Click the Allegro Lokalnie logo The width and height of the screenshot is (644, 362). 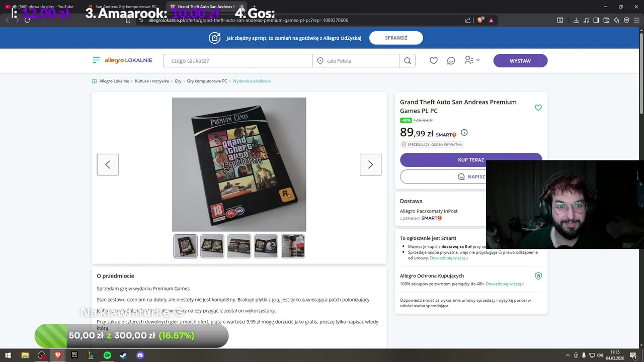coord(128,60)
